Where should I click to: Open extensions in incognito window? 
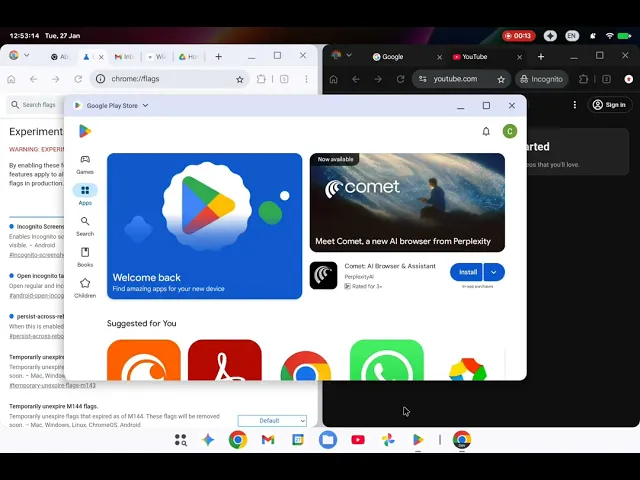tap(583, 79)
